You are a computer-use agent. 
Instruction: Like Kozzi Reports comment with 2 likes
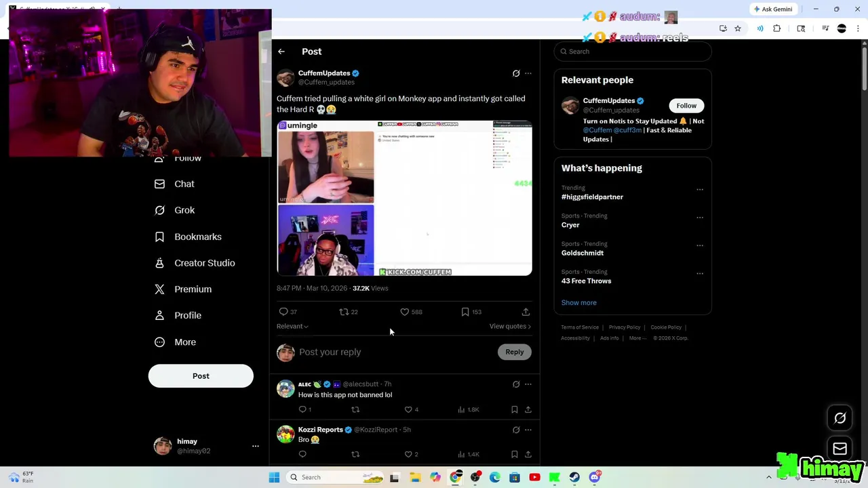(x=408, y=454)
